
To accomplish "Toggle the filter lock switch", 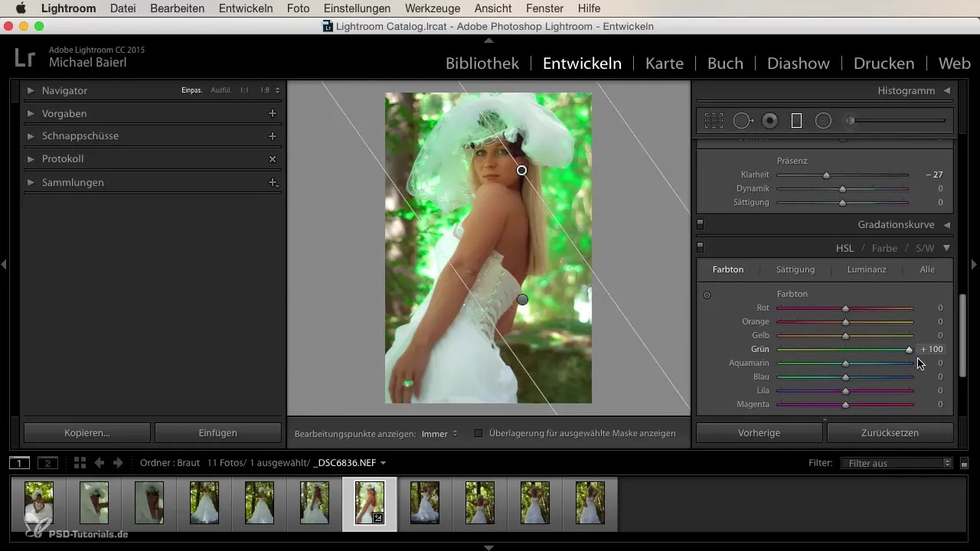I will 965,463.
